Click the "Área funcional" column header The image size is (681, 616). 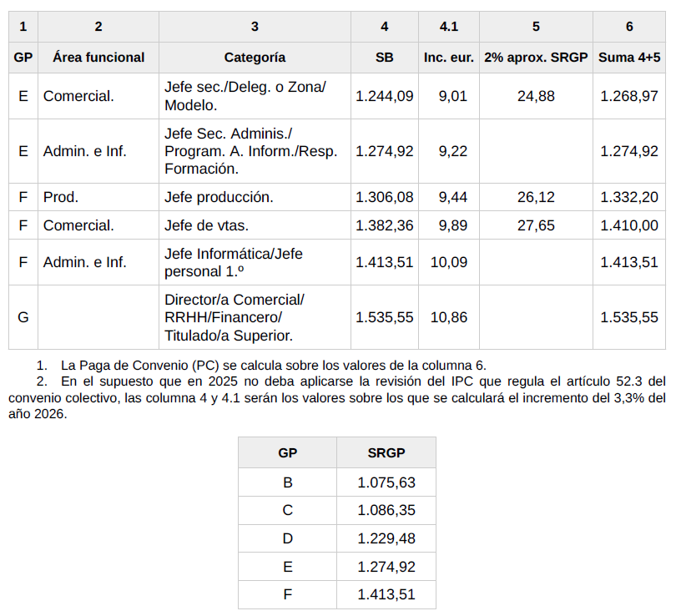point(98,58)
